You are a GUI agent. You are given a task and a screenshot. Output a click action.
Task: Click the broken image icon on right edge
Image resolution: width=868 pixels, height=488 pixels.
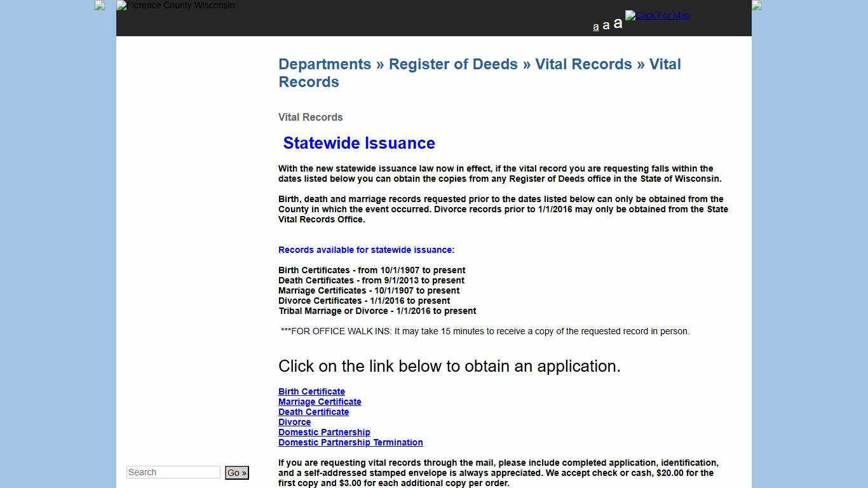click(x=756, y=6)
